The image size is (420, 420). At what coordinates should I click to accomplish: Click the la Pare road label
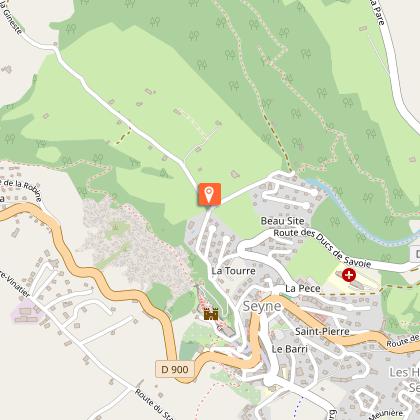pos(377,12)
